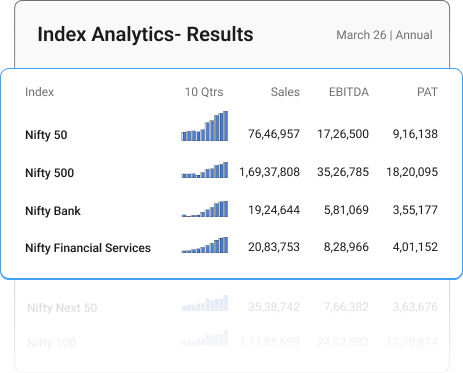Click the Nifty Bank sales value 19,24,644

pos(274,210)
